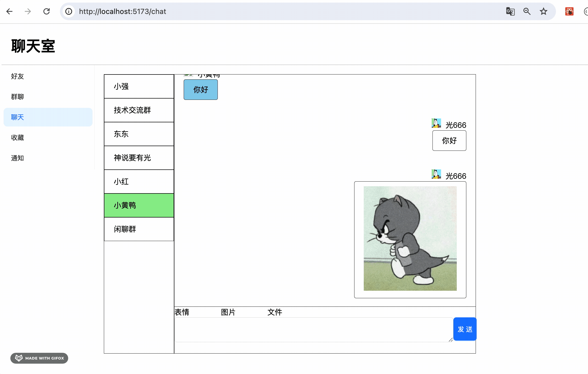Open the Google Translate icon

pos(510,11)
